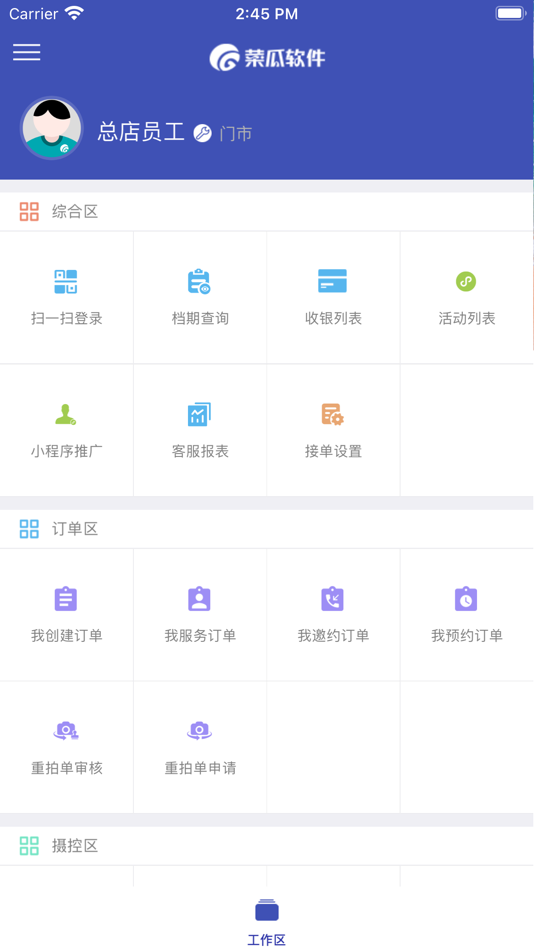Click the 综合区 grid section icon
Screen dimensions: 534x950
29,211
